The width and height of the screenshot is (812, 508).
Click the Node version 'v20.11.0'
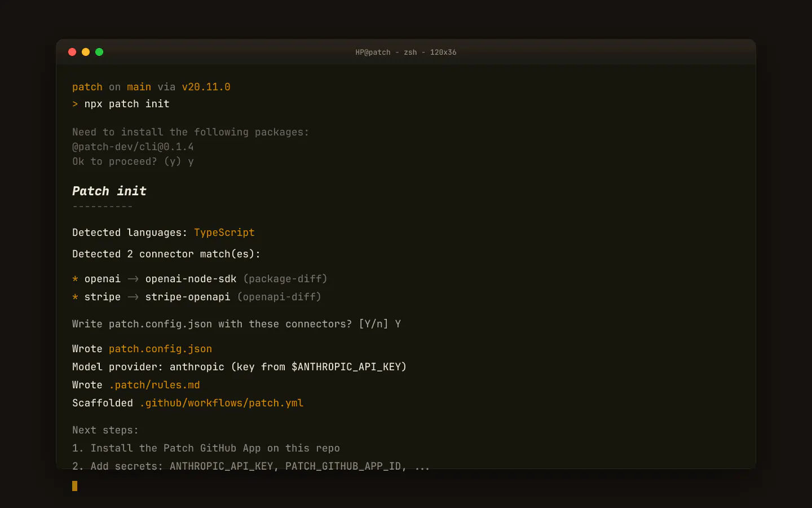point(206,87)
